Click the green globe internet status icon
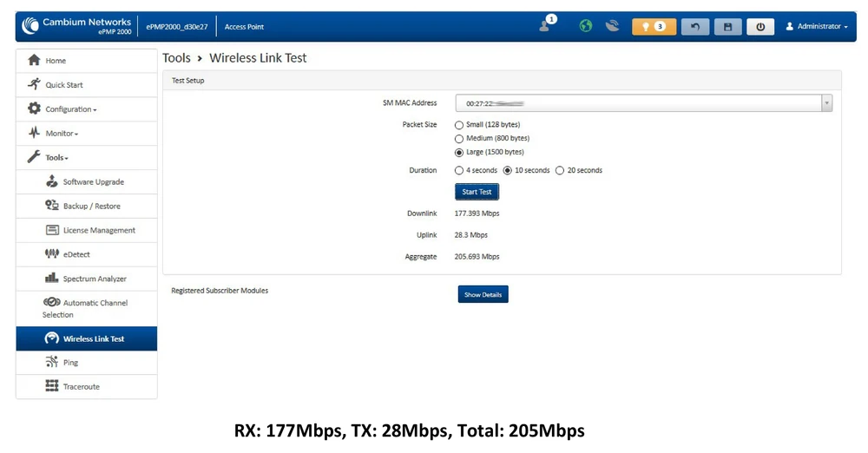The width and height of the screenshot is (868, 453). [586, 26]
